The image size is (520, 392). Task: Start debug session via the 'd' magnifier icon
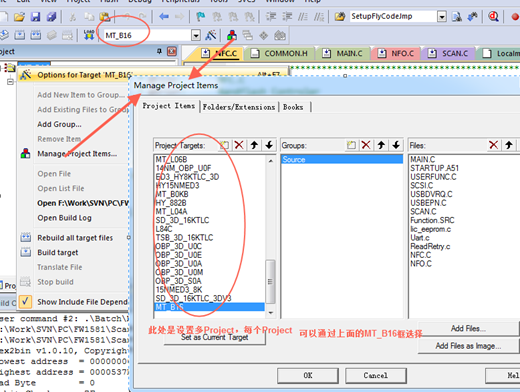[x=493, y=16]
